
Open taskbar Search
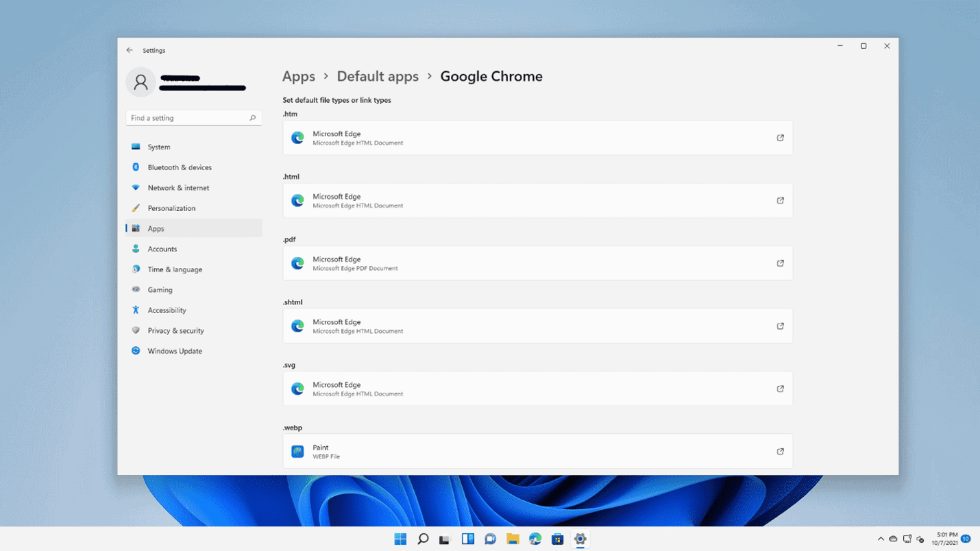(x=423, y=539)
